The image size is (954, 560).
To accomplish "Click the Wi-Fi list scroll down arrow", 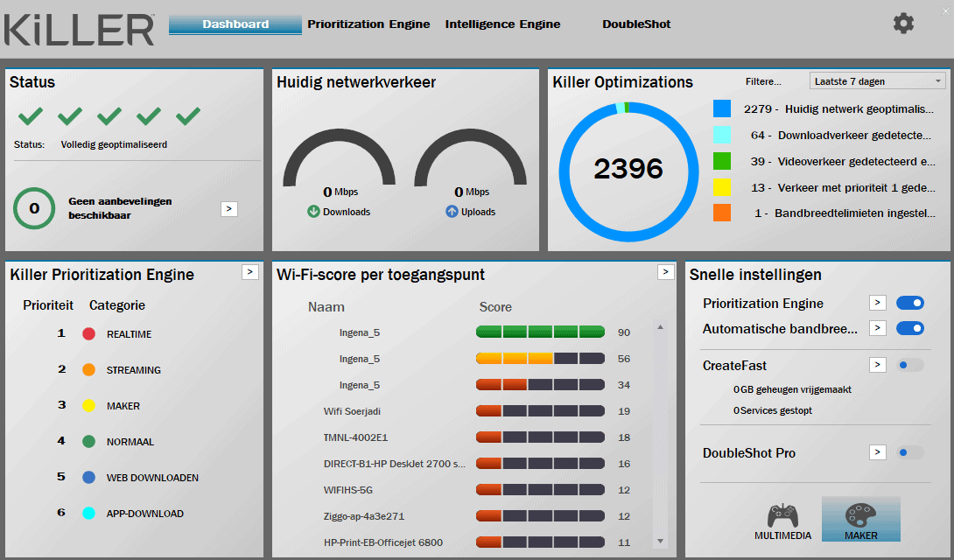I will pyautogui.click(x=660, y=541).
